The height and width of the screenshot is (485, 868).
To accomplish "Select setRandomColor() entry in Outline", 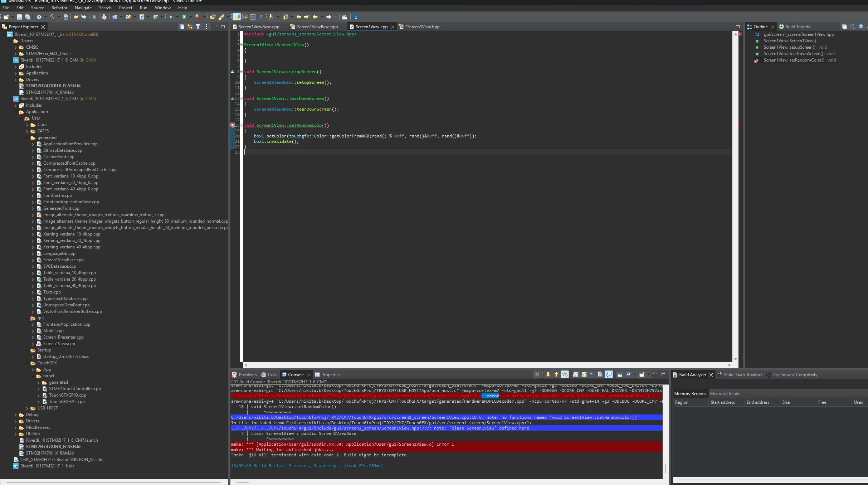I will click(x=799, y=60).
